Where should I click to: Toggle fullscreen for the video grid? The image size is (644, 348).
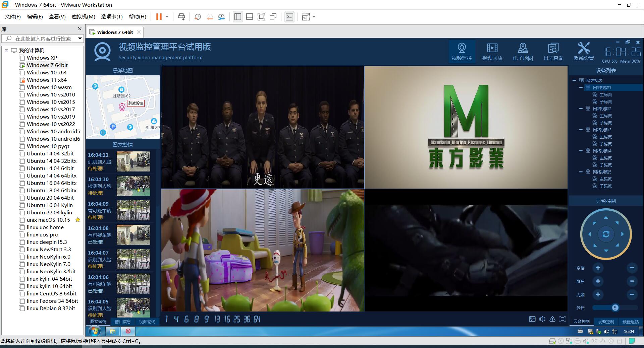tap(562, 319)
